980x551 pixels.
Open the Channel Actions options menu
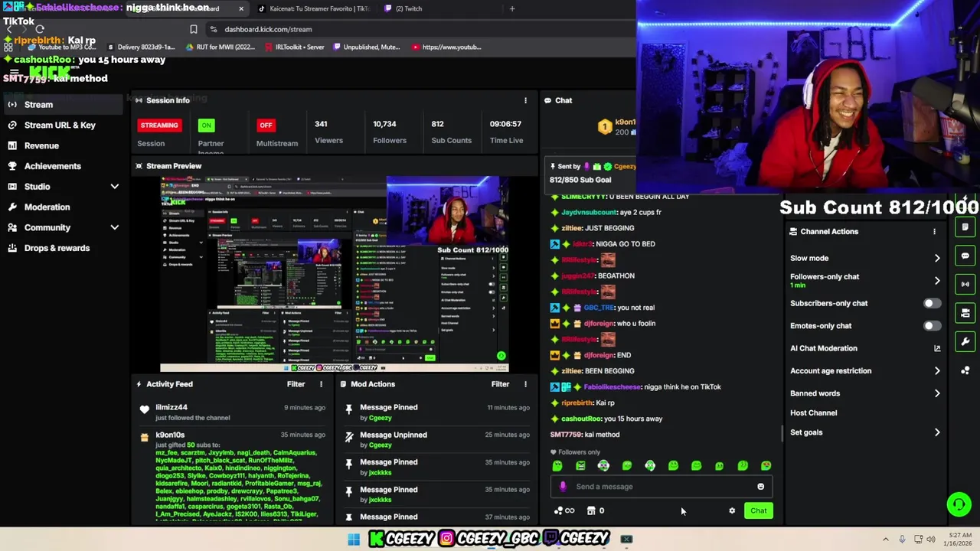[934, 231]
